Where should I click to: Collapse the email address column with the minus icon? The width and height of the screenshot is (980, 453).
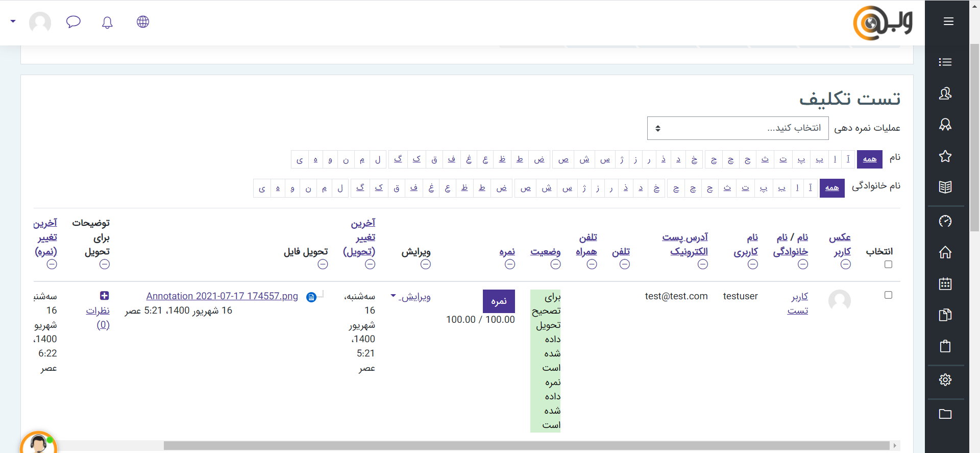pos(703,265)
